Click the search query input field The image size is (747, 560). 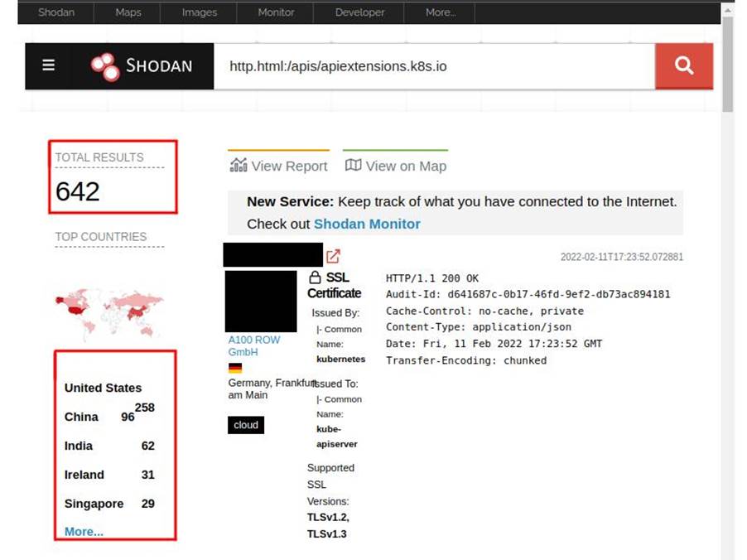point(435,66)
